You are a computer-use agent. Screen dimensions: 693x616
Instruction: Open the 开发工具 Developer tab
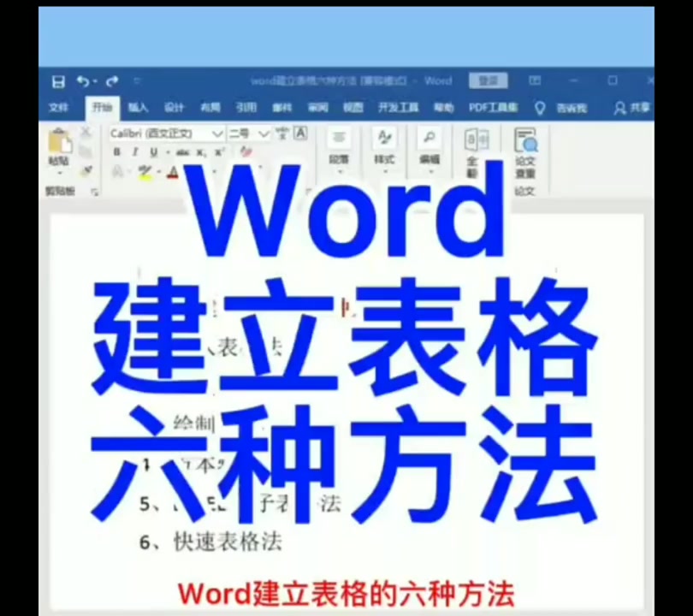click(398, 108)
